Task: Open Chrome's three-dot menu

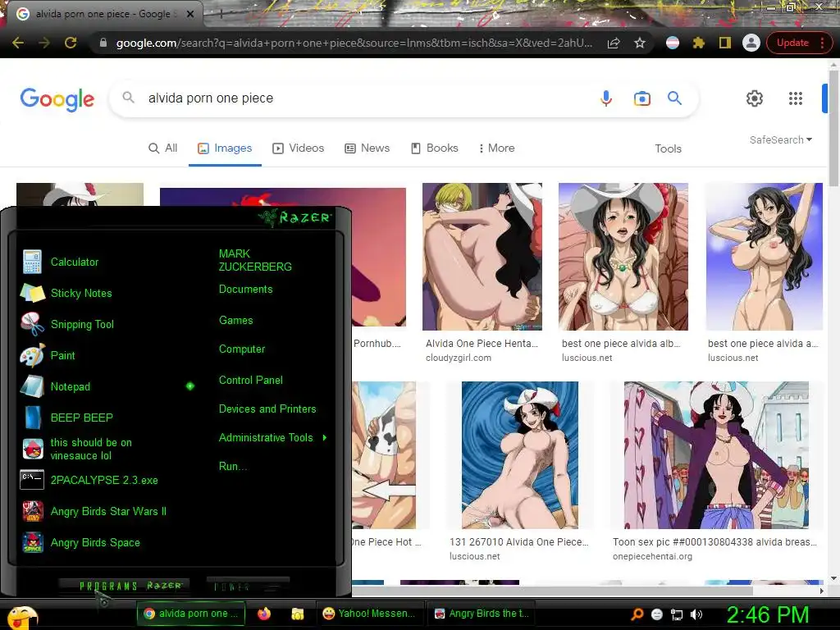Action: 822,43
